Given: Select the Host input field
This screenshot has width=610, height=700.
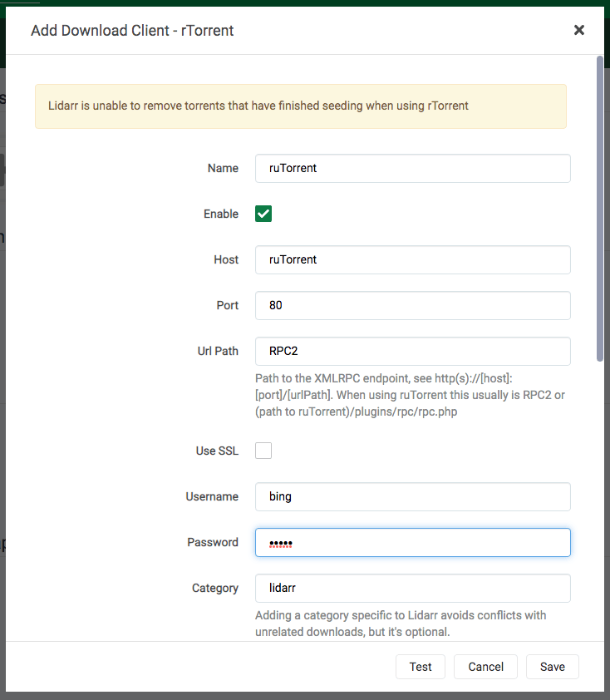Looking at the screenshot, I should (412, 259).
